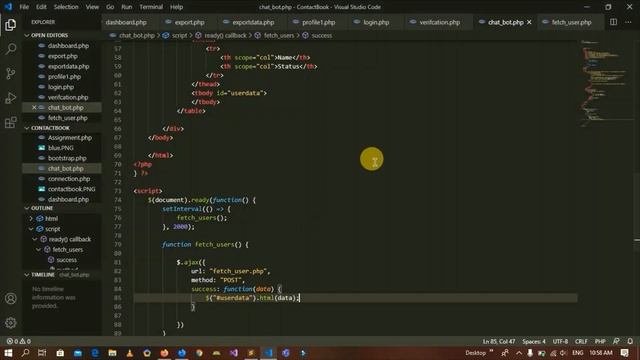Open the Selection menu
The height and width of the screenshot is (360, 640).
(x=66, y=7)
